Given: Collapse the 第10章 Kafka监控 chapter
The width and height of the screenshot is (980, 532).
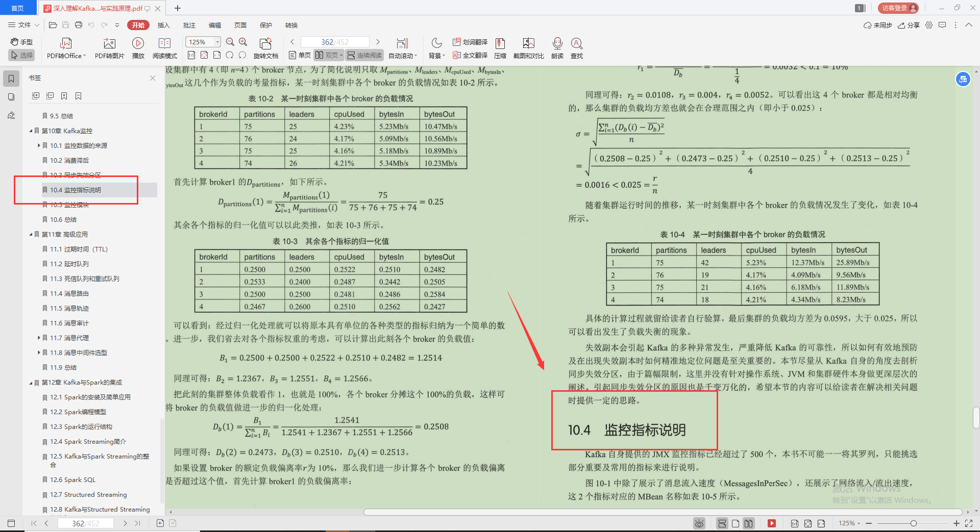Looking at the screenshot, I should click(31, 131).
